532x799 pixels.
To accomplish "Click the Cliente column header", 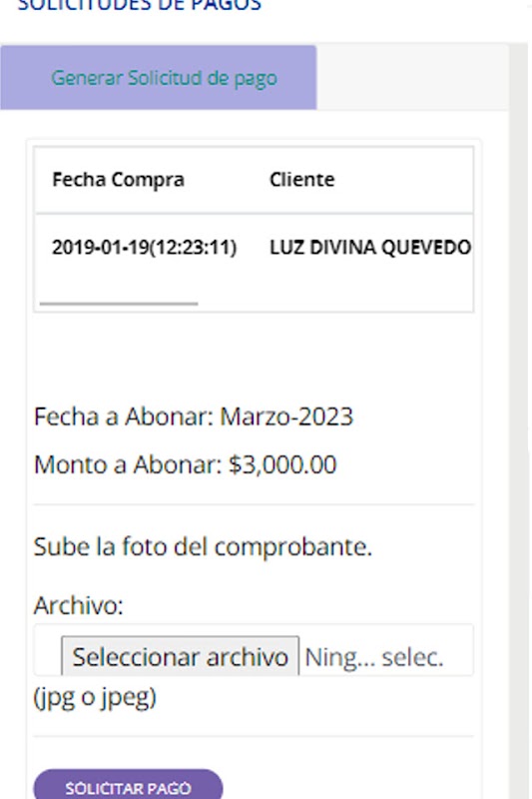I will pyautogui.click(x=301, y=180).
